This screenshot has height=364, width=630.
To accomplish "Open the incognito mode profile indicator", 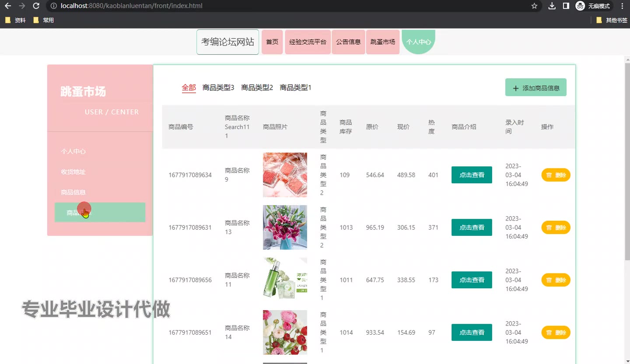I will (594, 6).
